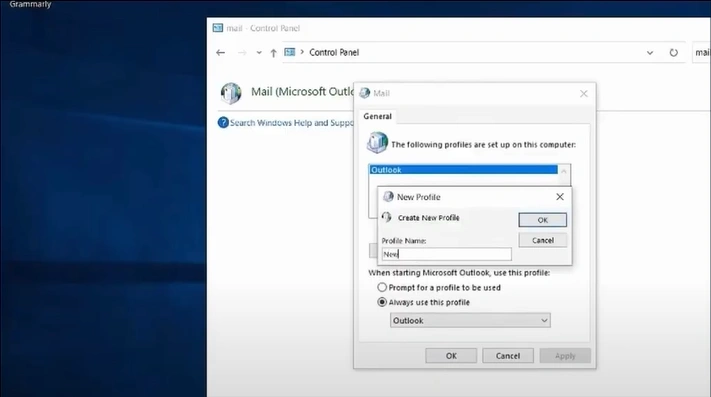Confirm new profile with OK button

coord(542,220)
